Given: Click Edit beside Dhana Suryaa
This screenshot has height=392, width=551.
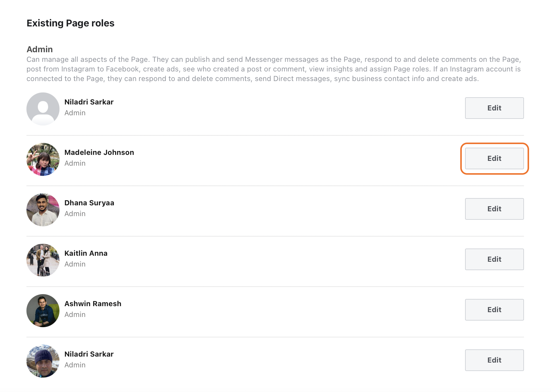Looking at the screenshot, I should tap(494, 209).
